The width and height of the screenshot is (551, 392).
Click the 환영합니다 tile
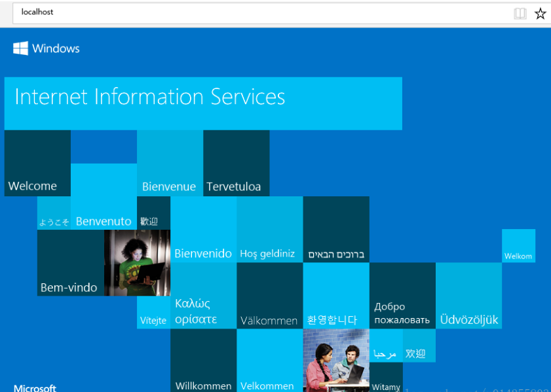336,296
